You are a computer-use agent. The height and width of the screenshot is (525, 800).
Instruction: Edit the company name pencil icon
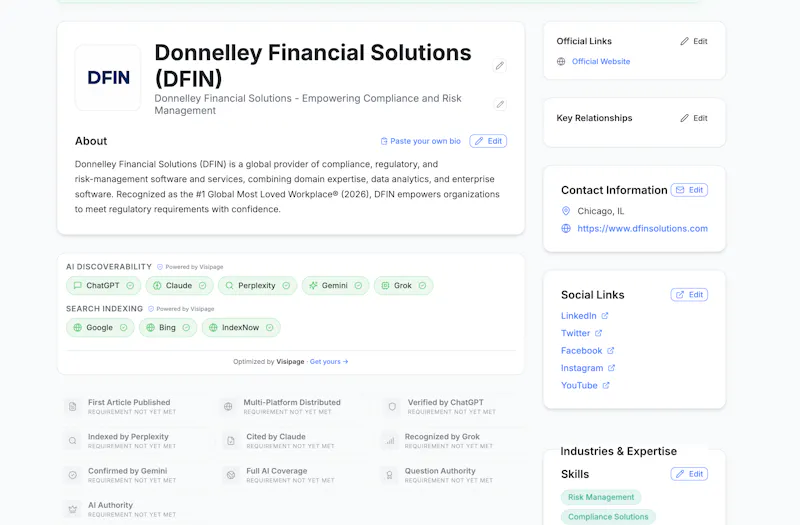click(499, 65)
